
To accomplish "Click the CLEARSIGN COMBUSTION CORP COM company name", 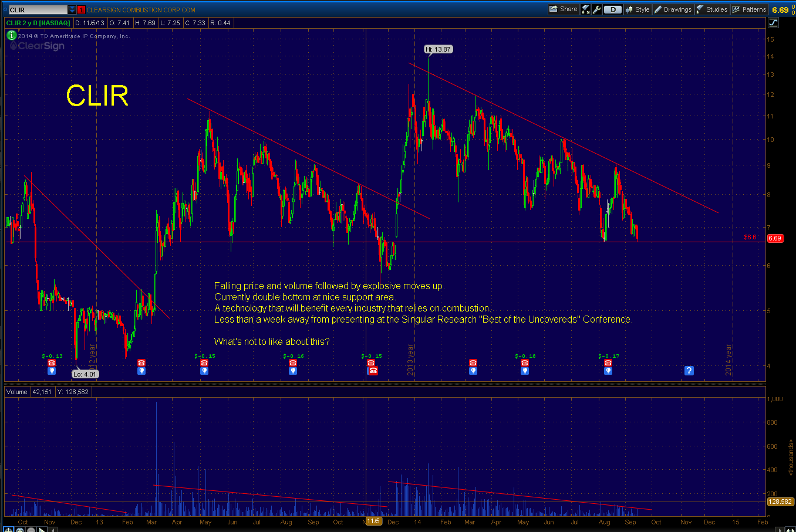I will tap(141, 10).
